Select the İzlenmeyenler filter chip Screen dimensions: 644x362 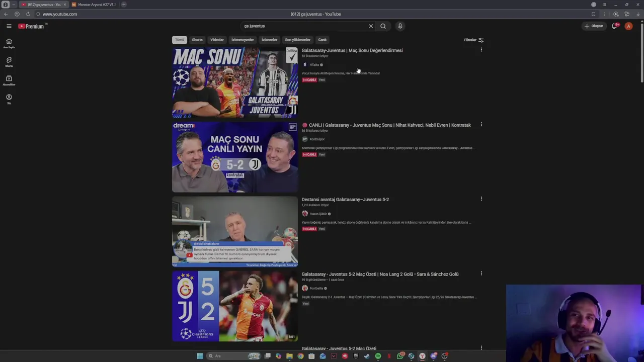point(243,40)
